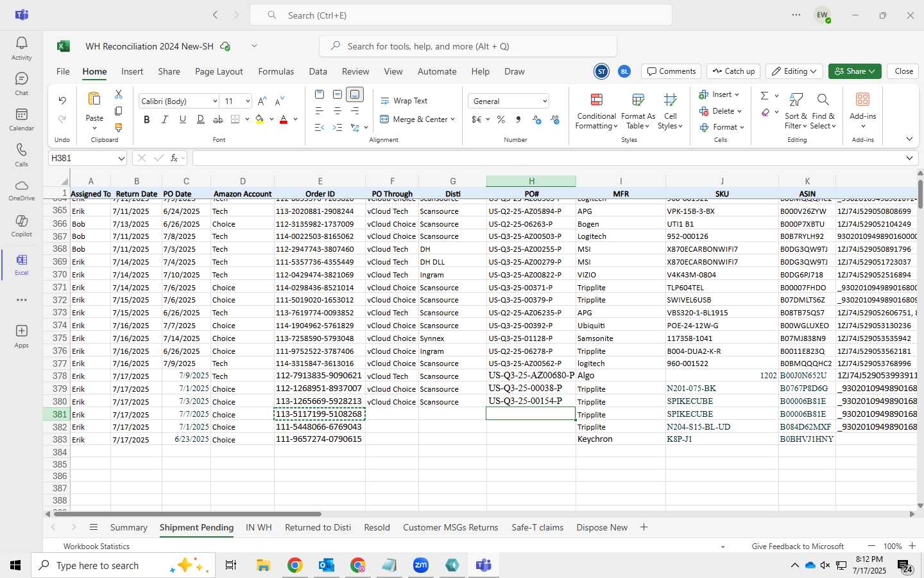The width and height of the screenshot is (924, 578).
Task: Click the Catch up button
Action: (x=733, y=71)
